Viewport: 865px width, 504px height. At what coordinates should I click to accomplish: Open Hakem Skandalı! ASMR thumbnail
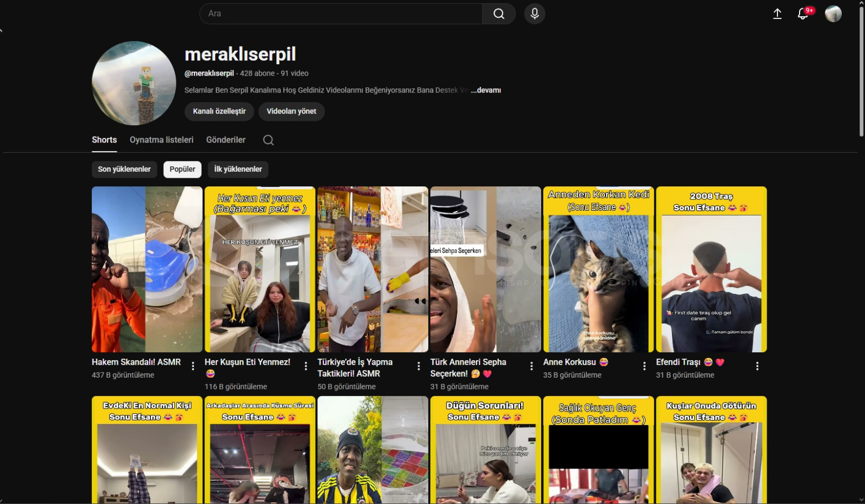[x=147, y=269]
